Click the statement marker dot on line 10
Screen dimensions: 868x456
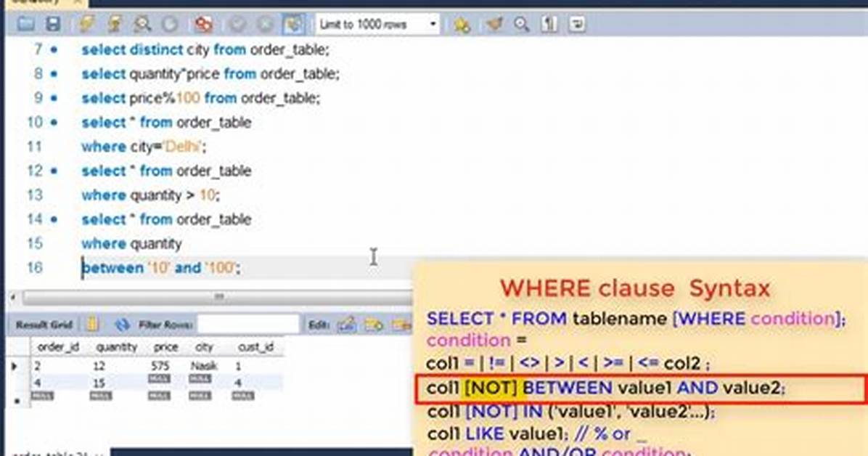pos(54,123)
